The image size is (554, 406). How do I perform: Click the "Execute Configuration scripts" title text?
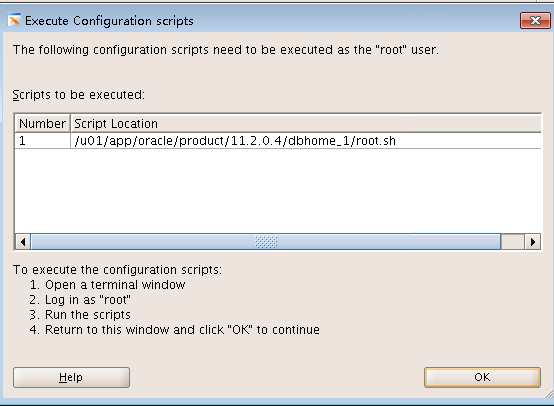pyautogui.click(x=109, y=21)
